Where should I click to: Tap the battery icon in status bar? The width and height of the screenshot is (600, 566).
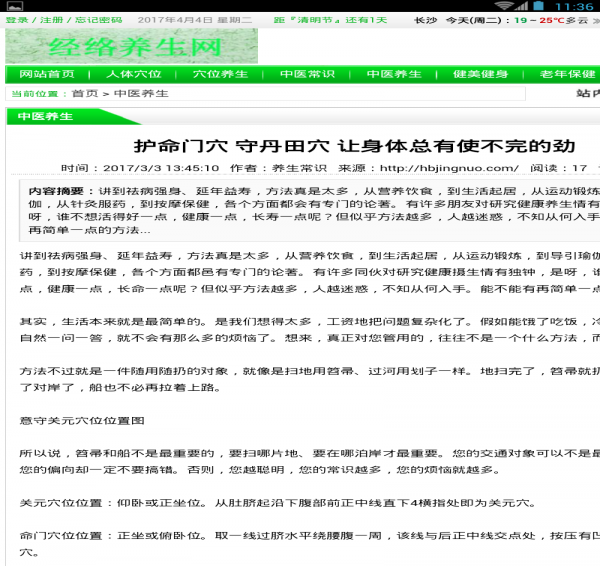tap(538, 6)
